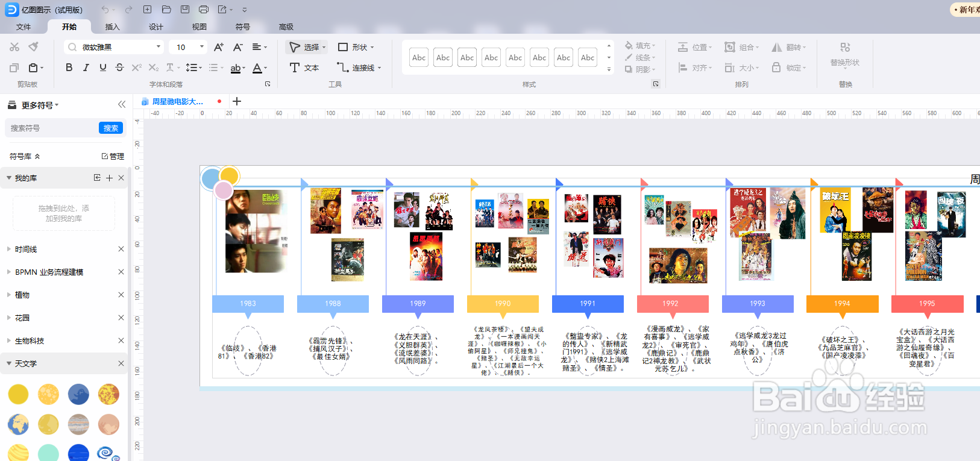This screenshot has height=461, width=980.
Task: Switch to the 插入 ribbon tab
Action: [x=113, y=27]
